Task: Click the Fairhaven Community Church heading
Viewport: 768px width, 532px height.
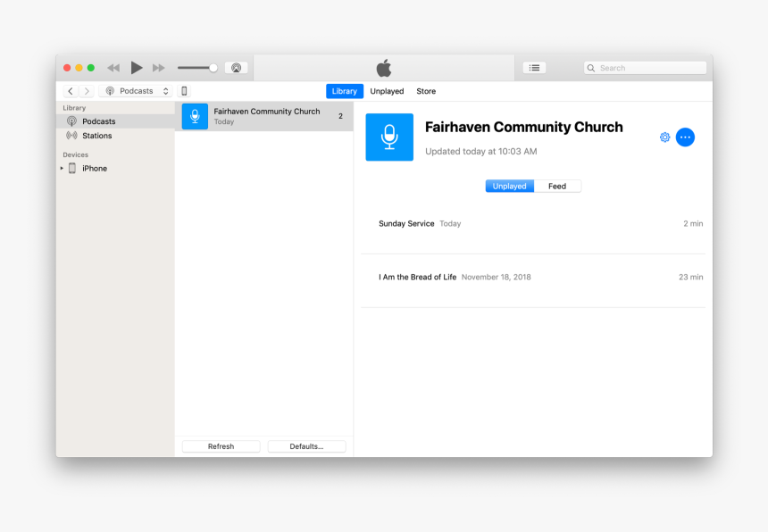Action: click(x=524, y=128)
